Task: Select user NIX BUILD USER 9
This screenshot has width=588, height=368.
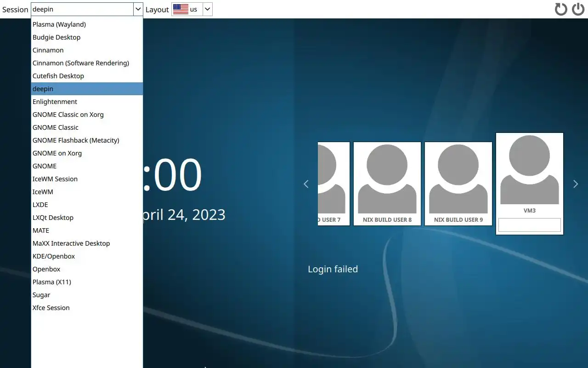Action: click(x=458, y=184)
